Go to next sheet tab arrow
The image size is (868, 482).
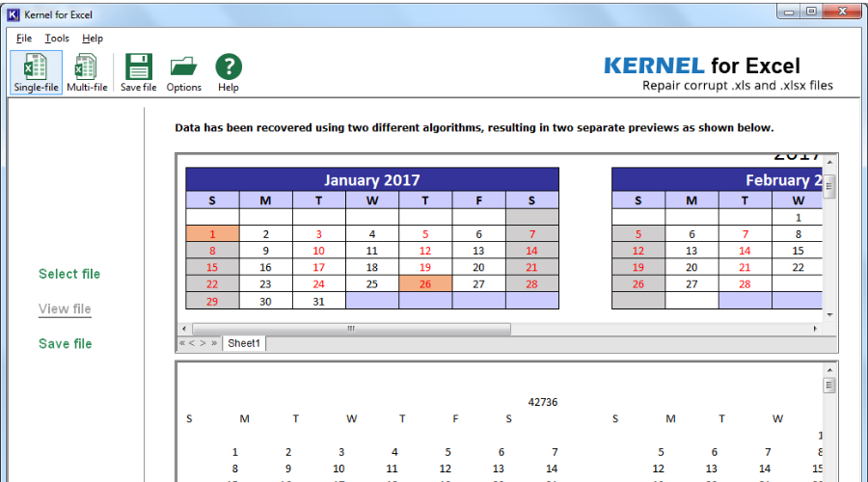(x=203, y=343)
